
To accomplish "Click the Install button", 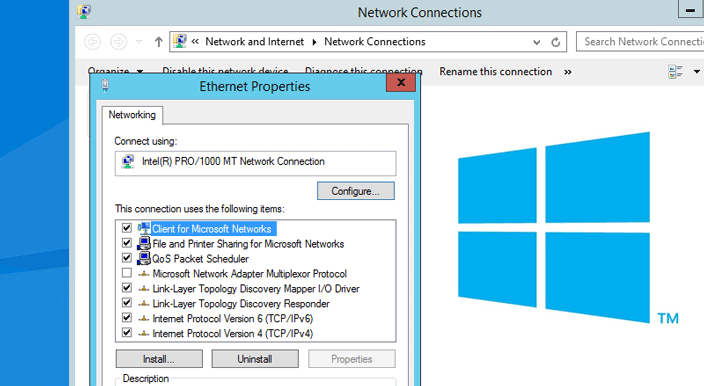I will 159,359.
